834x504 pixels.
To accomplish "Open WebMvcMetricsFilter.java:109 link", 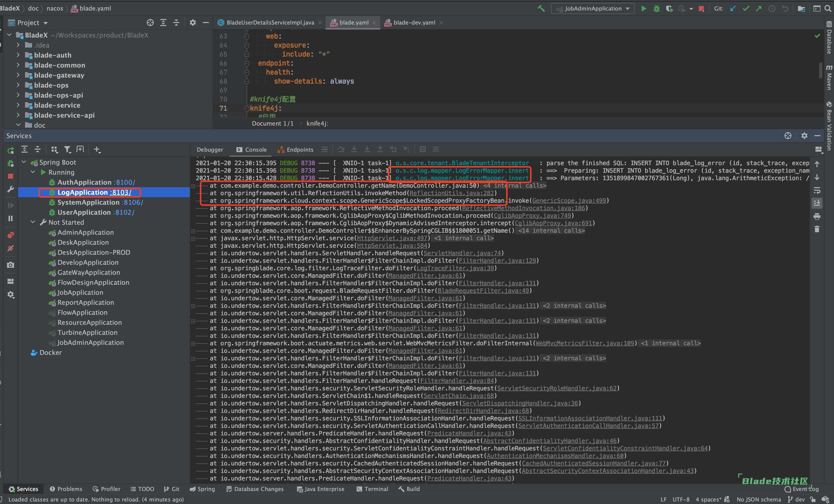I will coord(585,343).
